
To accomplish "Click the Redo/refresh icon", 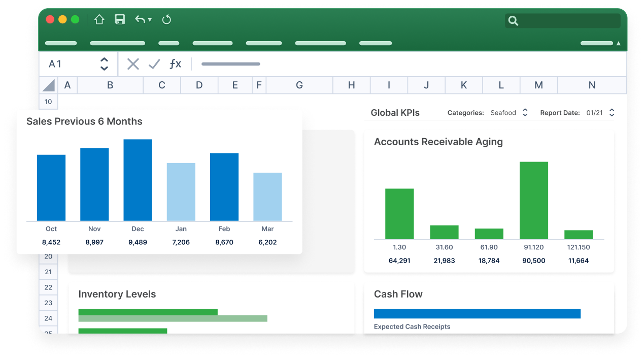I will [166, 19].
